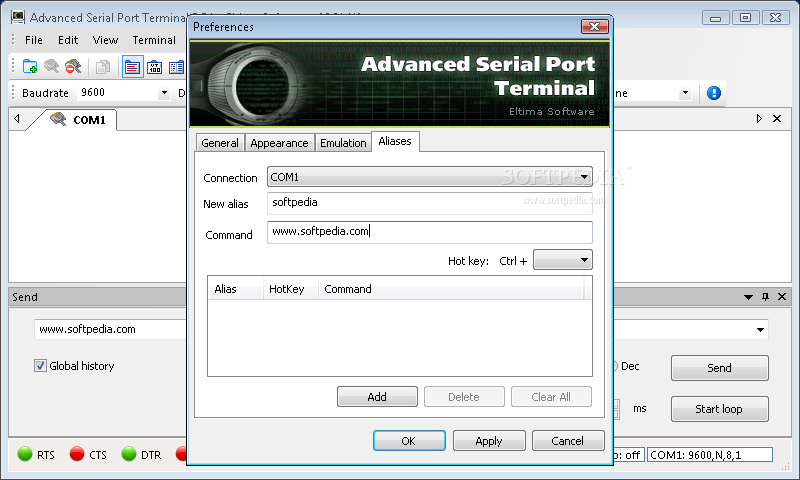Expand the send history dropdown arrow
This screenshot has height=480, width=800.
(x=760, y=330)
